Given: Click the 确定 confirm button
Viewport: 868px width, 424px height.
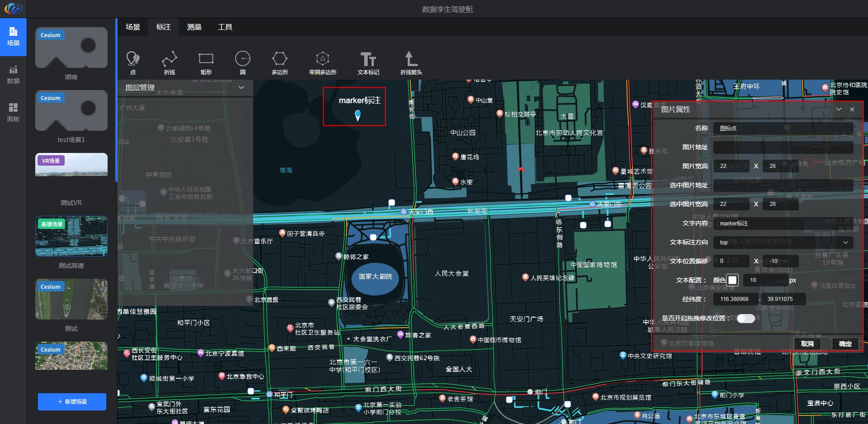Looking at the screenshot, I should (x=845, y=344).
